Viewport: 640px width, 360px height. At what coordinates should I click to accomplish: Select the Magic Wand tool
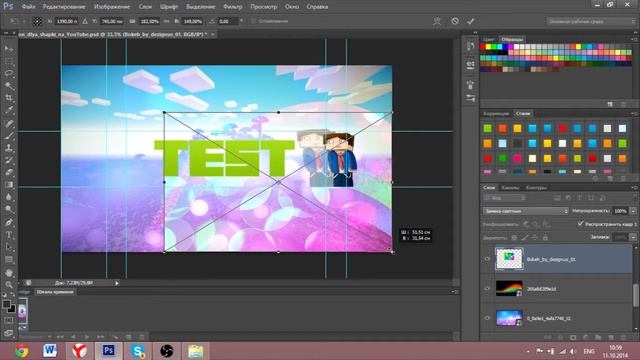pos(9,86)
